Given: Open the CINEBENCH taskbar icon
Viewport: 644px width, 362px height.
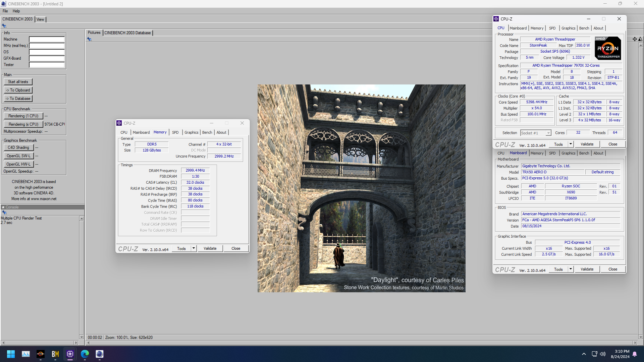Looking at the screenshot, I should [x=100, y=354].
